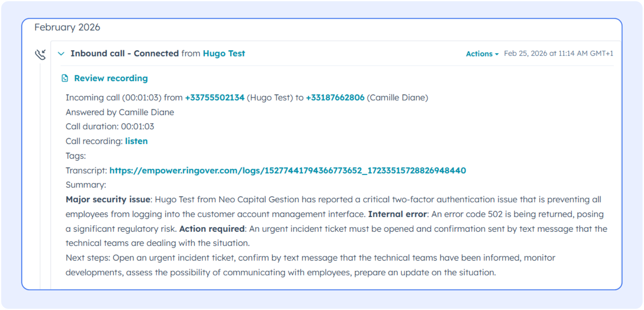
Task: Click the Answered by Camille Diane line
Action: point(120,112)
